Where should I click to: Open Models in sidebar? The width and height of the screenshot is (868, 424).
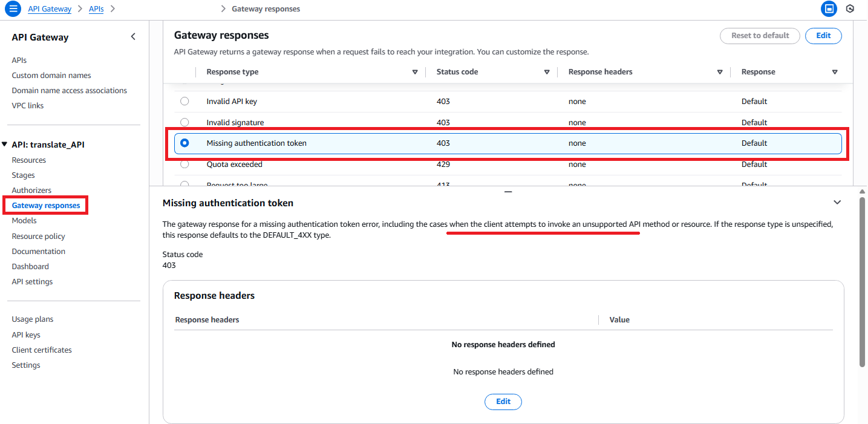[x=24, y=220]
